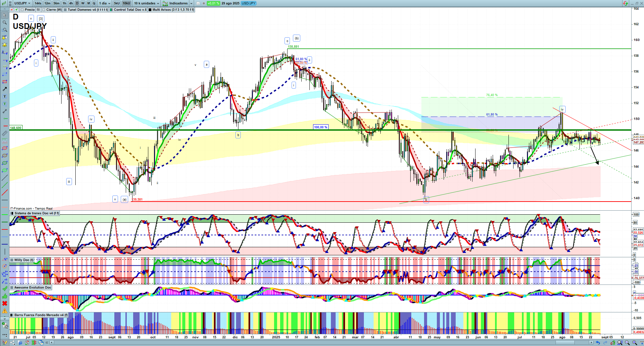This screenshot has height=346, width=644.
Task: Toggle the Cierre (W) checkbox
Action: (x=44, y=10)
